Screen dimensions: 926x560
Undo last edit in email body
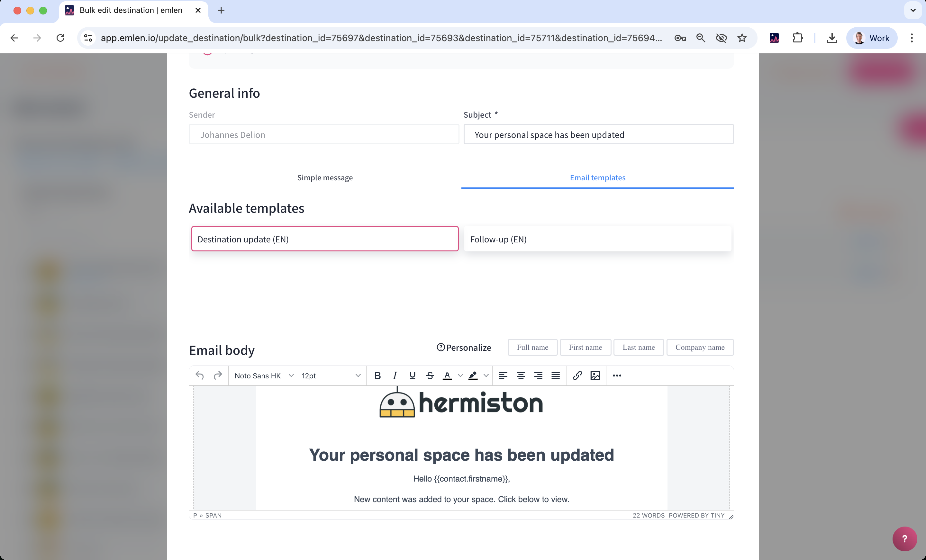click(x=200, y=375)
